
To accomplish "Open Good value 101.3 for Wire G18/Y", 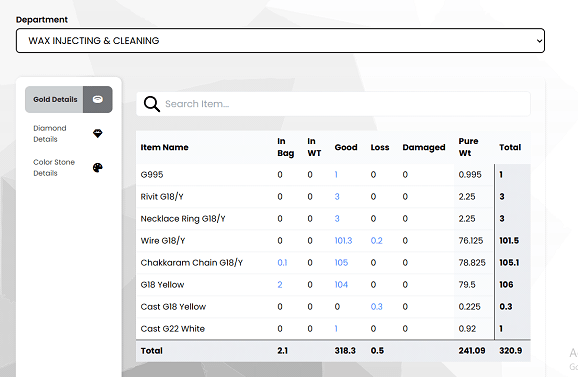I will coord(343,241).
